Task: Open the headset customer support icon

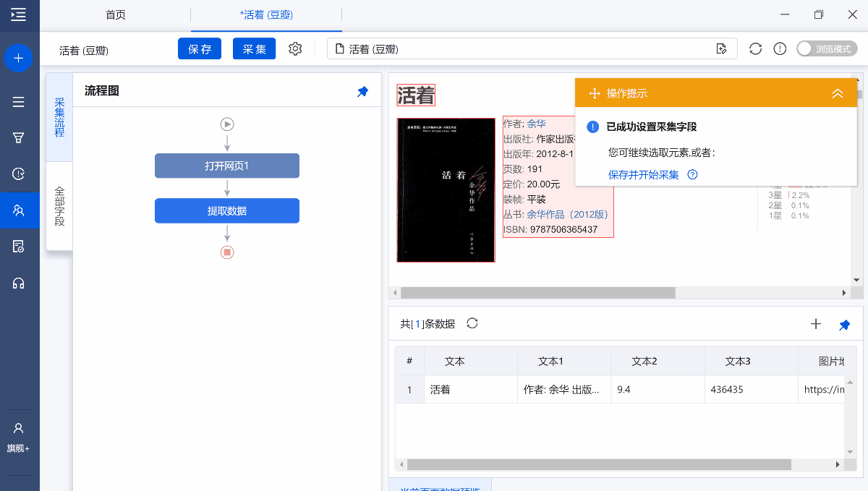Action: point(19,283)
